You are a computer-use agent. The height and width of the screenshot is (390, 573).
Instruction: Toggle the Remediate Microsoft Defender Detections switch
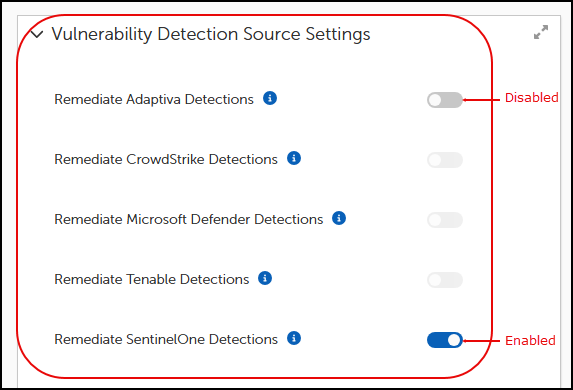pos(445,220)
